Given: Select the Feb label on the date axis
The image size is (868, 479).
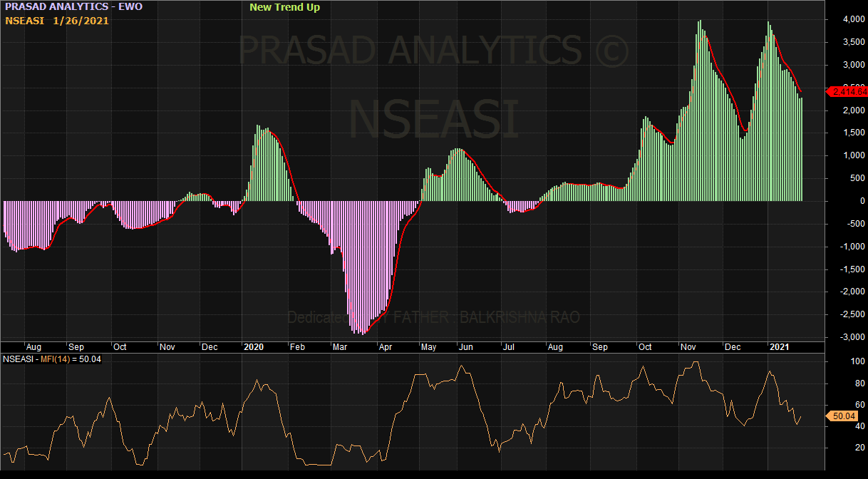Looking at the screenshot, I should (x=296, y=347).
